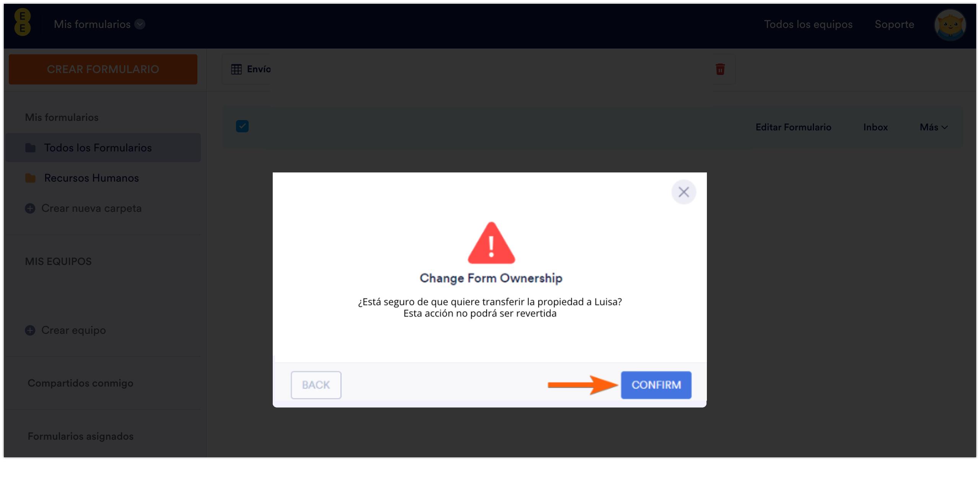Screen dimensions: 980x494
Task: Open the Soporte menu item
Action: point(894,24)
